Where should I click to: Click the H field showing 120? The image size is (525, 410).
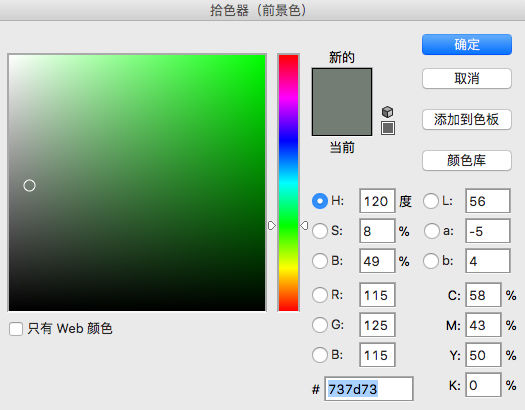coord(377,201)
